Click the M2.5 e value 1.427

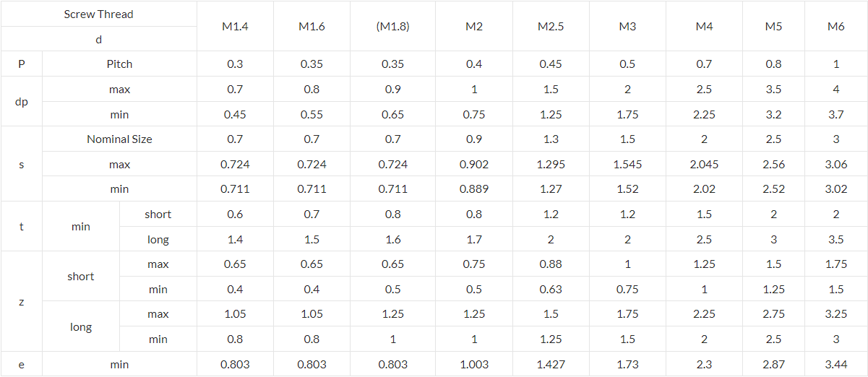click(x=550, y=365)
